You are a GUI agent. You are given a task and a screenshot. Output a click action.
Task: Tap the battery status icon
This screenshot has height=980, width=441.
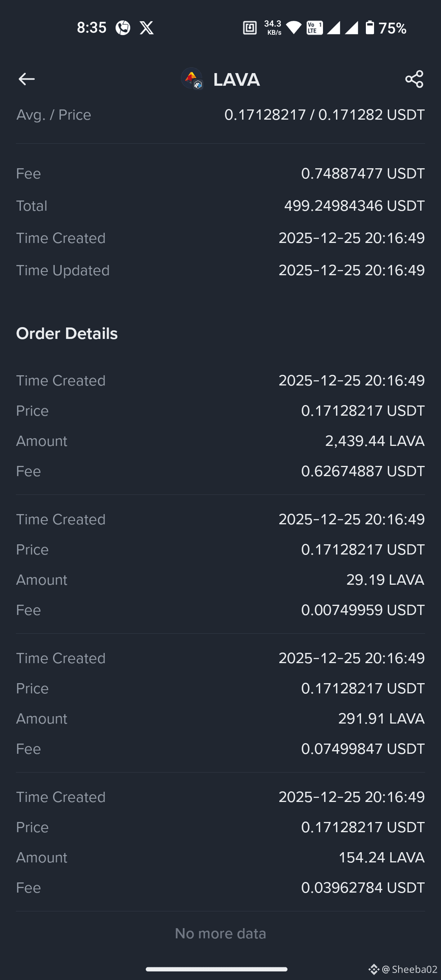(x=370, y=28)
